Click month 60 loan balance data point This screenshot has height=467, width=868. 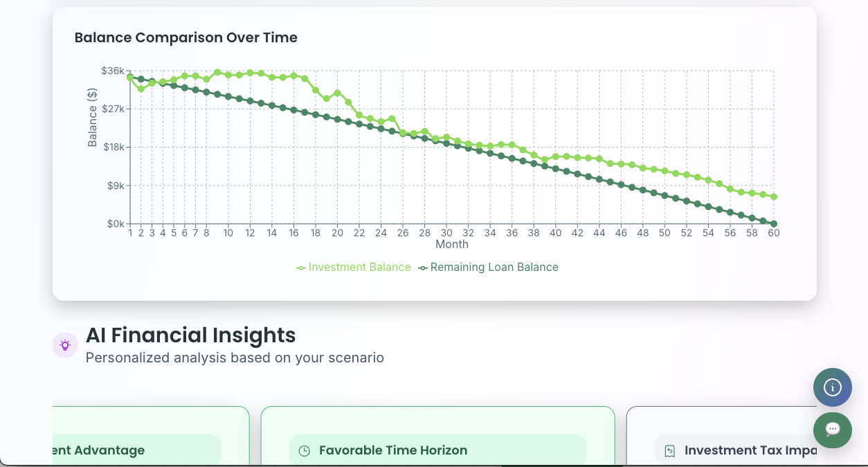point(774,224)
